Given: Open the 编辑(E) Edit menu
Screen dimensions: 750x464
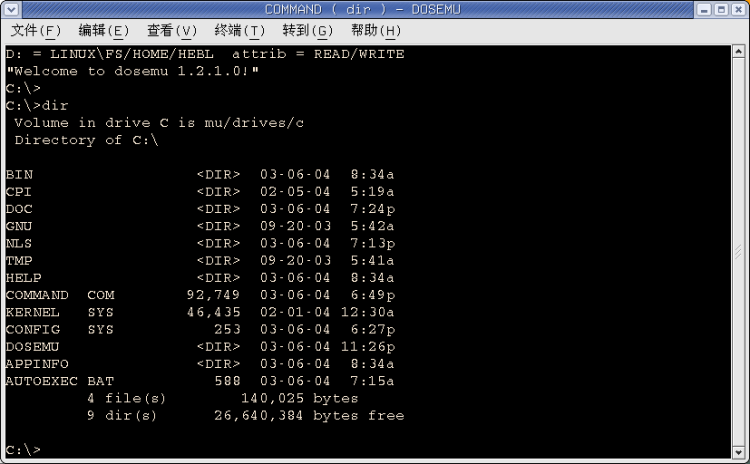Looking at the screenshot, I should pyautogui.click(x=104, y=30).
